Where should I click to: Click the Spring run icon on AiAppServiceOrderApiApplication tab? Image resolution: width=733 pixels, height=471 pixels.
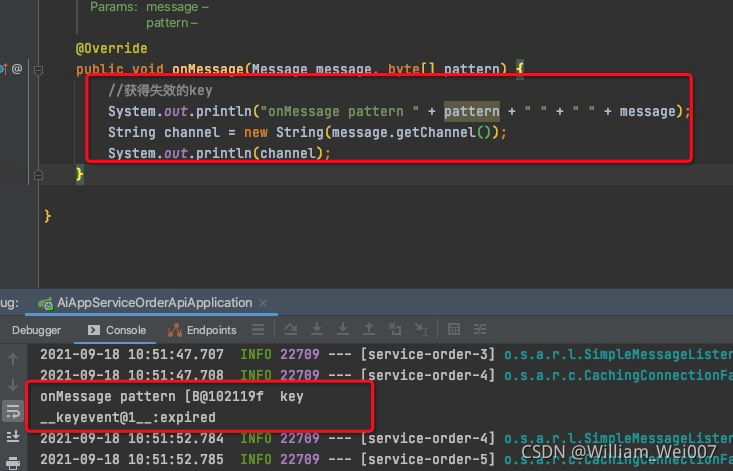[46, 304]
